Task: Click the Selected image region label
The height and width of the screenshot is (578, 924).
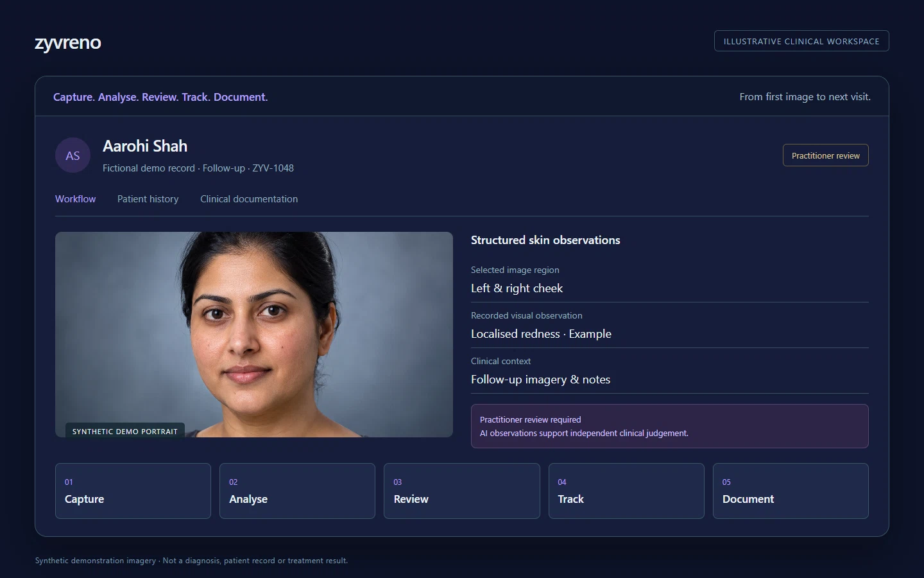Action: (x=515, y=270)
